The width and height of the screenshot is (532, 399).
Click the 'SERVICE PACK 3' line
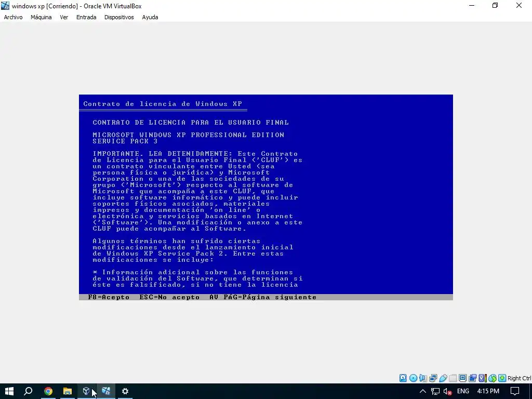click(x=125, y=141)
